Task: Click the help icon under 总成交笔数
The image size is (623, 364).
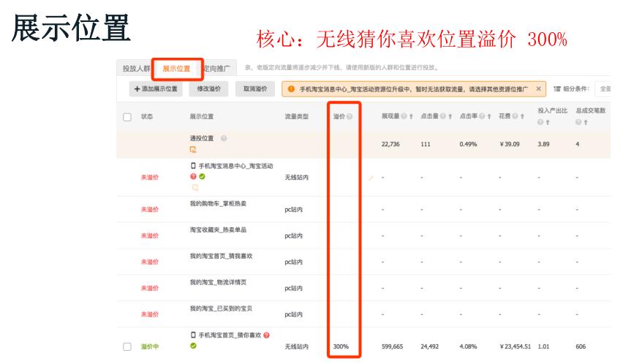Action: [578, 122]
